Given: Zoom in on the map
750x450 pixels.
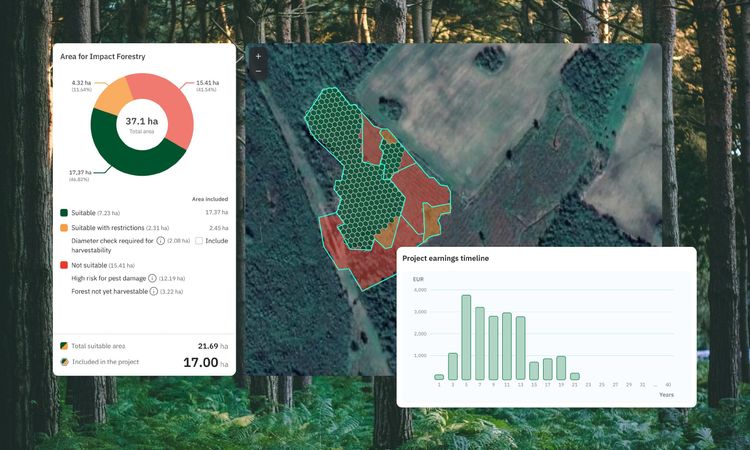Looking at the screenshot, I should coord(258,57).
